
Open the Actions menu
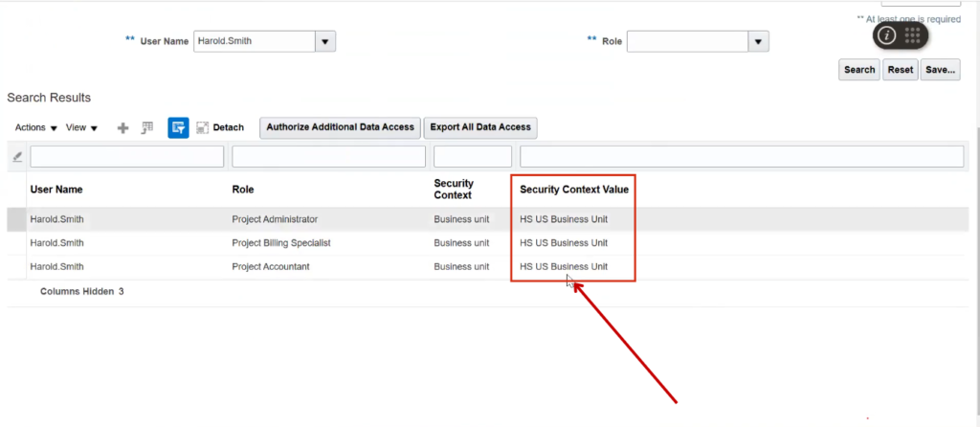pyautogui.click(x=36, y=128)
